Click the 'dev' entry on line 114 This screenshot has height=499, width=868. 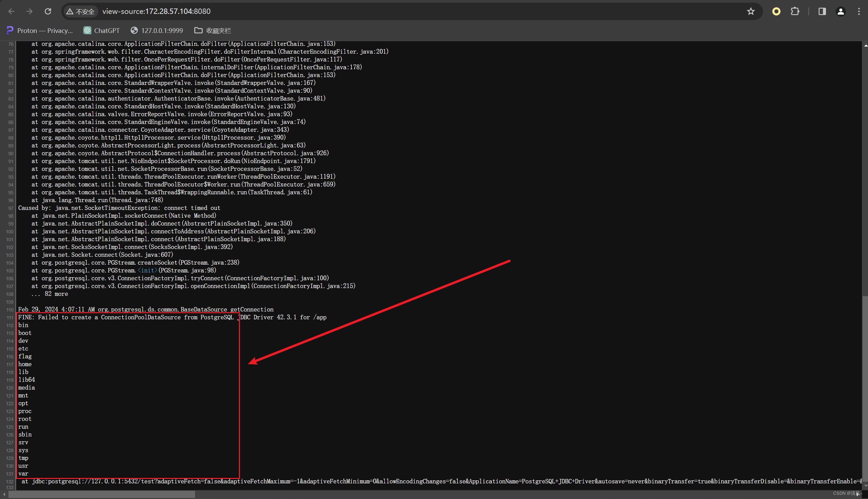[23, 341]
